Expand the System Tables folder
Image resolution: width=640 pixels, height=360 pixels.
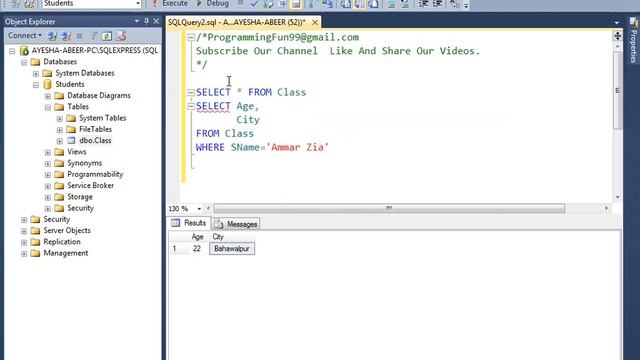[60, 119]
